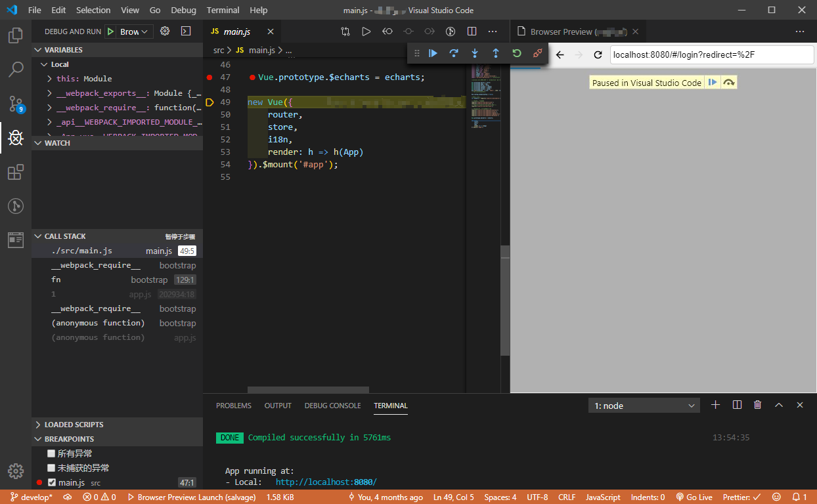The image size is (817, 504).
Task: Click Go Live in the status bar
Action: pyautogui.click(x=694, y=497)
